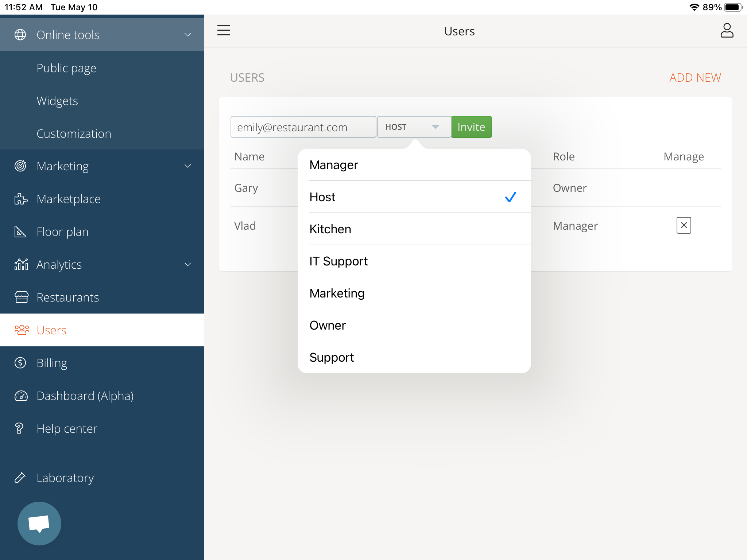Pick the IT Support role option
This screenshot has width=747, height=560.
click(414, 261)
